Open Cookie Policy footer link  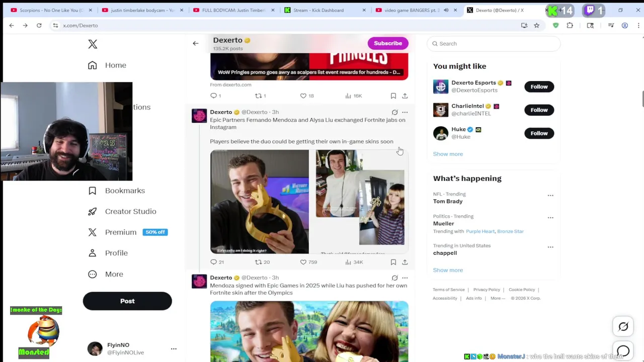522,290
